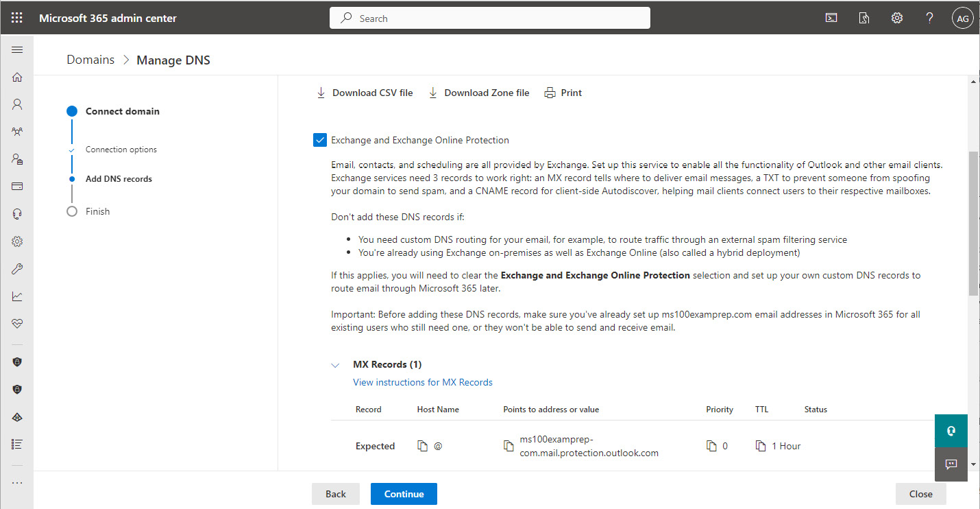
Task: Click the Continue button
Action: [x=404, y=494]
